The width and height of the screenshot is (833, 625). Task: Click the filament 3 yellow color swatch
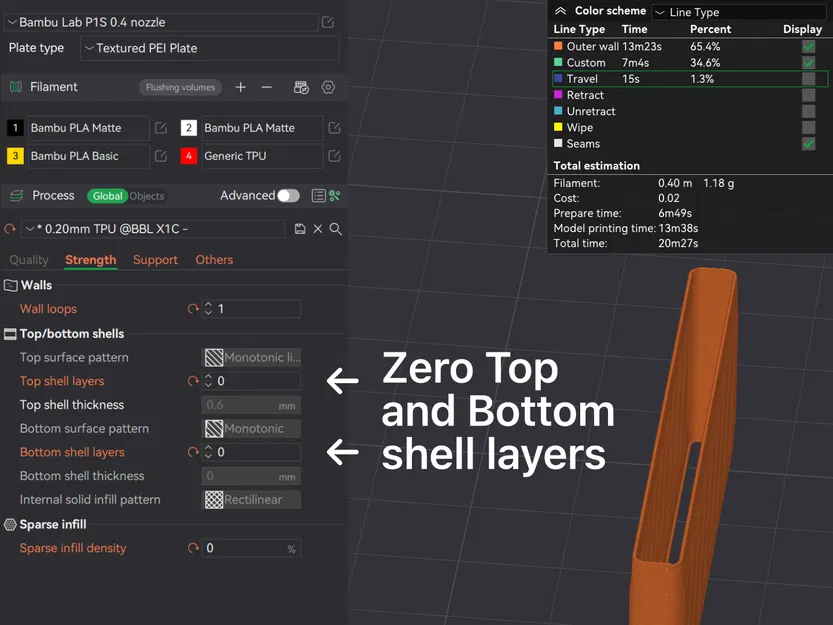coord(15,156)
